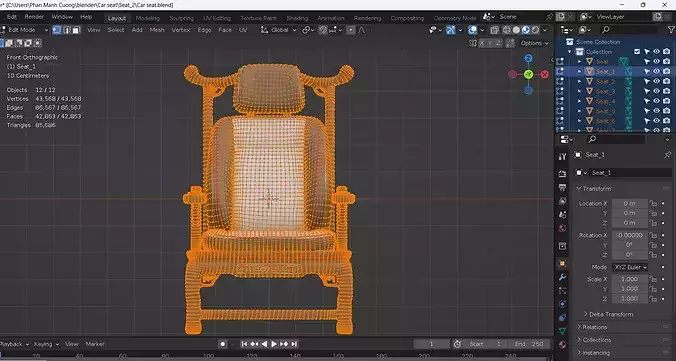This screenshot has width=676, height=361.
Task: Toggle viewport gizmos display
Action: coord(451,30)
